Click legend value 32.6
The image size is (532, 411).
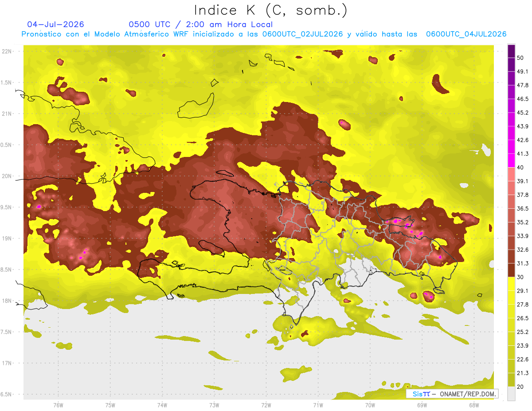523,250
